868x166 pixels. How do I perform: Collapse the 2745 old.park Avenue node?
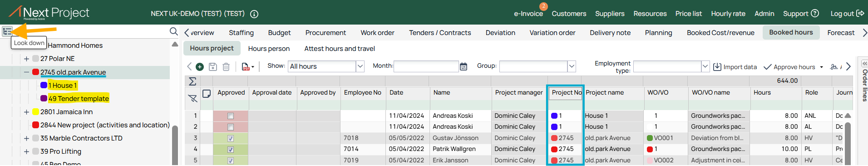[26, 72]
